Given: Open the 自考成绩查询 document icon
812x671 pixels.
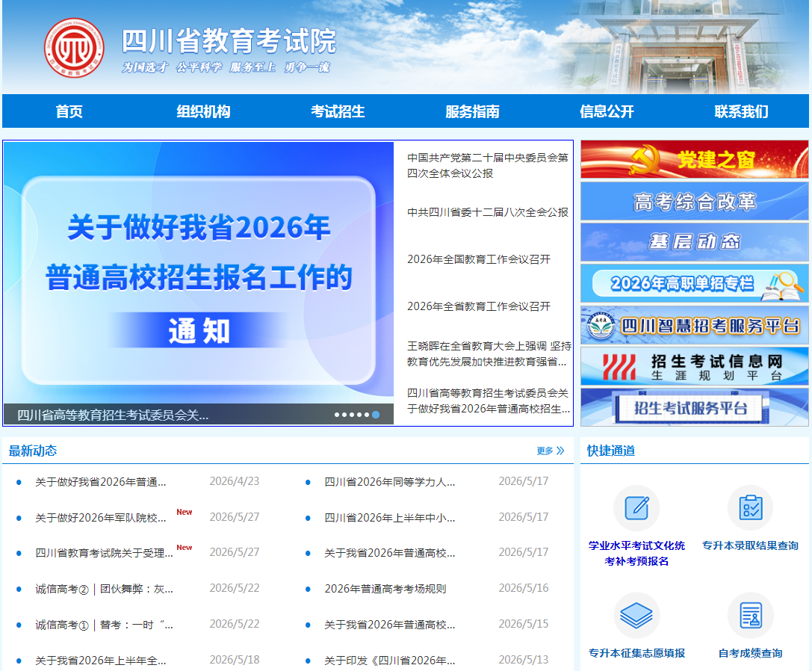Looking at the screenshot, I should (x=751, y=616).
